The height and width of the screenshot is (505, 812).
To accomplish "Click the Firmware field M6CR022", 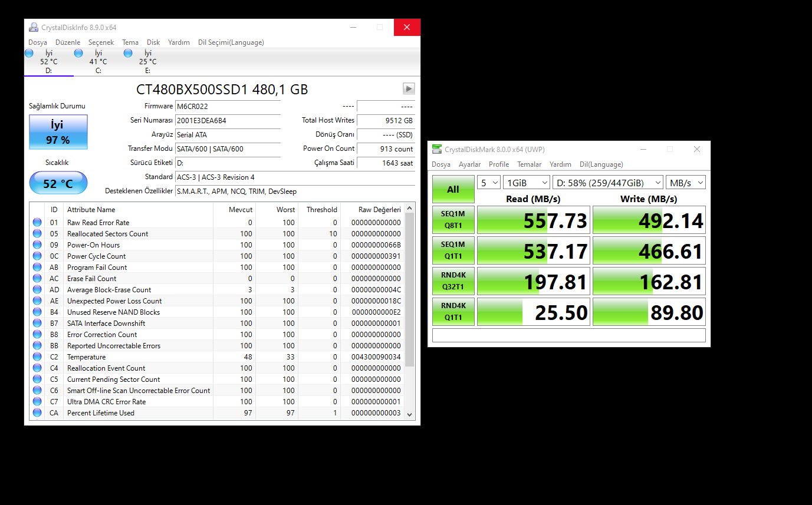I will [x=228, y=107].
